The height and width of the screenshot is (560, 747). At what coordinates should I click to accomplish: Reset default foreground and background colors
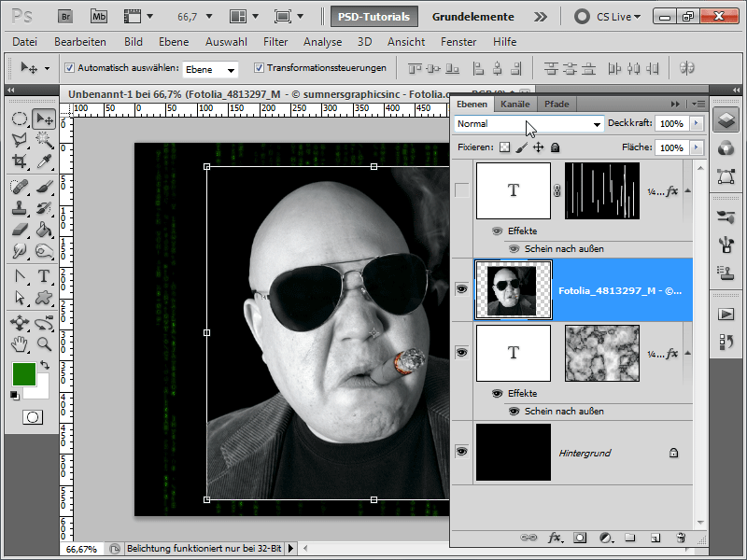14,395
